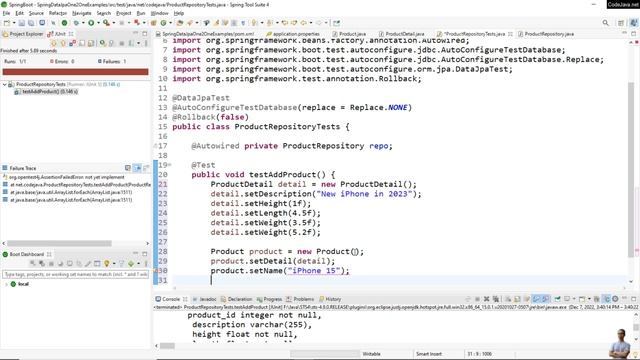
Task: Switch to the Declaration tab
Action: coord(236,299)
